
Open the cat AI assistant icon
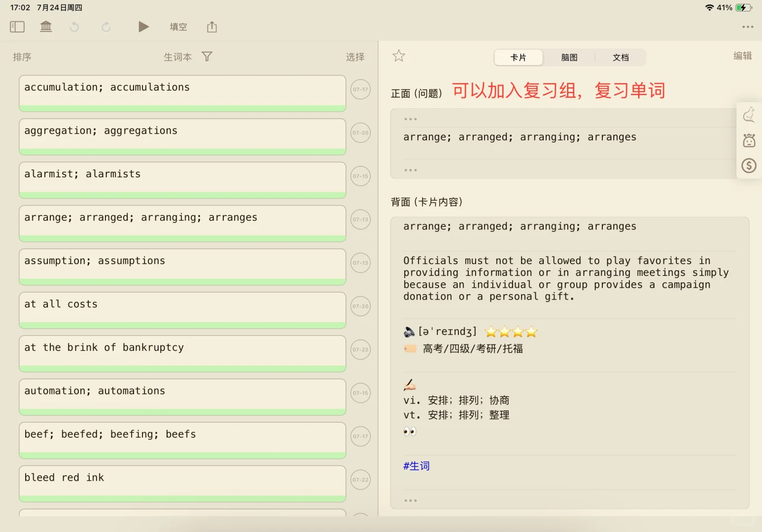[749, 114]
